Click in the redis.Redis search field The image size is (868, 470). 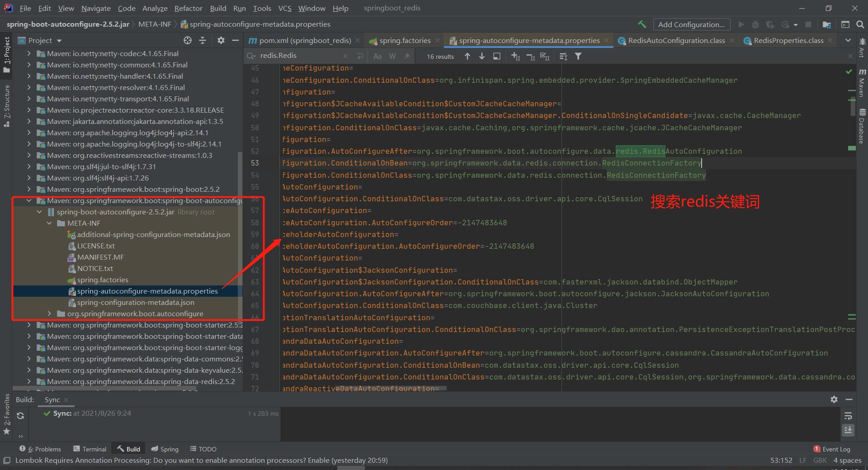(x=298, y=56)
